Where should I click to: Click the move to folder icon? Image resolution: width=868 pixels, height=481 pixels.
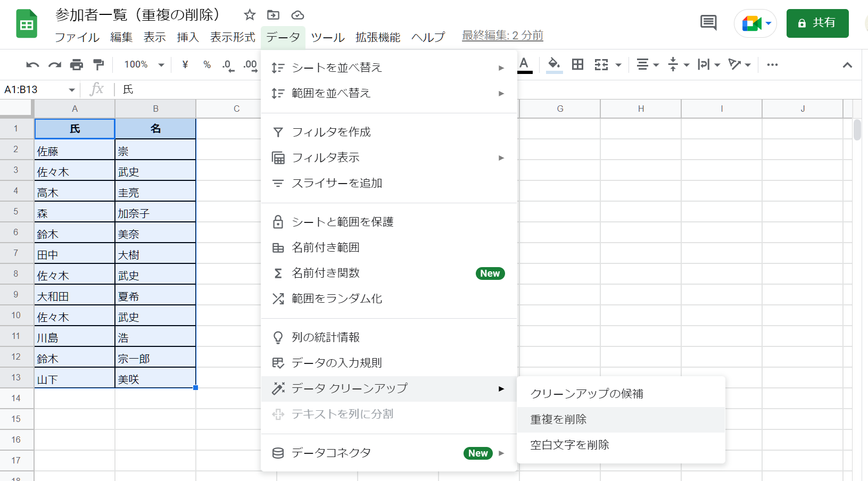click(x=273, y=15)
